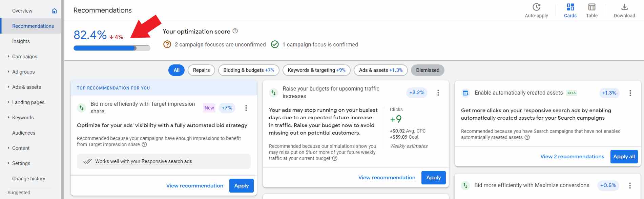Screen dimensions: 644x199
Task: Switch to Cards view icon
Action: pyautogui.click(x=570, y=7)
